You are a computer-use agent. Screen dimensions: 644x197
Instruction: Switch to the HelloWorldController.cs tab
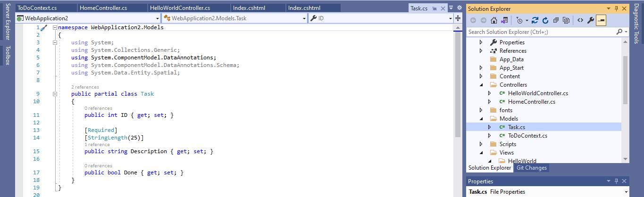pos(189,8)
